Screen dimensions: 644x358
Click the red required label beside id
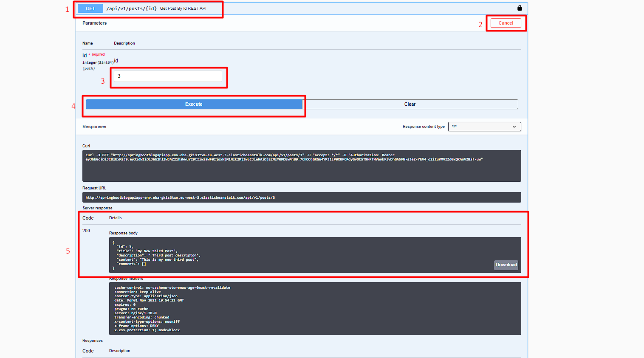[98, 54]
